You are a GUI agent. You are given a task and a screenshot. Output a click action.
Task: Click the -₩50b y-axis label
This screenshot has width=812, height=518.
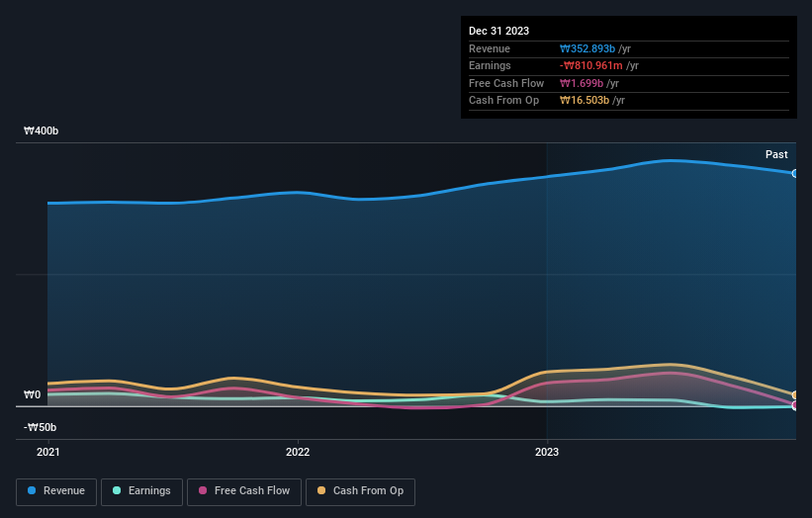click(40, 427)
